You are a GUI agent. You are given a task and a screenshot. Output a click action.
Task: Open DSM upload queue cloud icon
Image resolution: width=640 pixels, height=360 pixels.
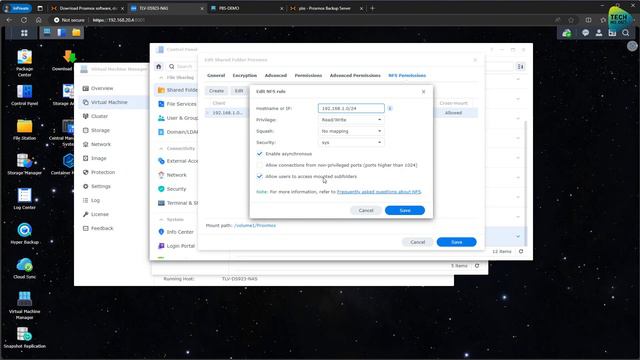tap(567, 33)
